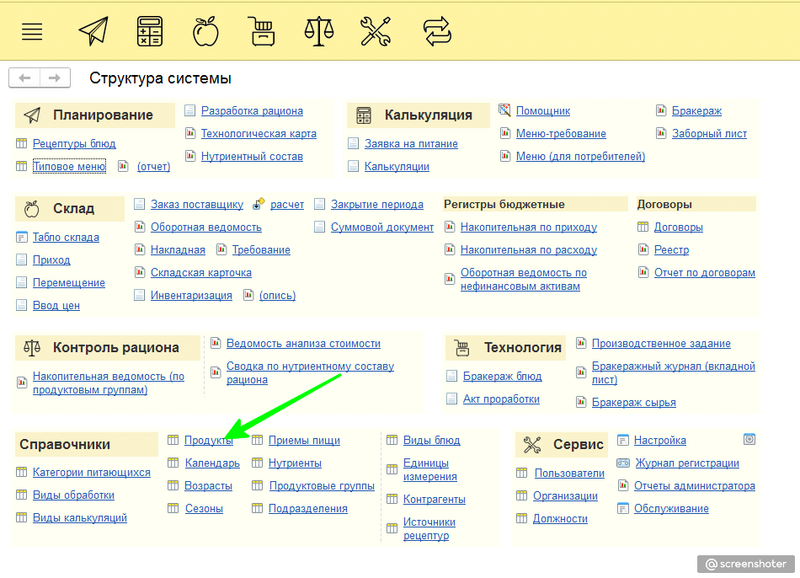Open the hamburger main menu
800x578 pixels.
pos(32,31)
